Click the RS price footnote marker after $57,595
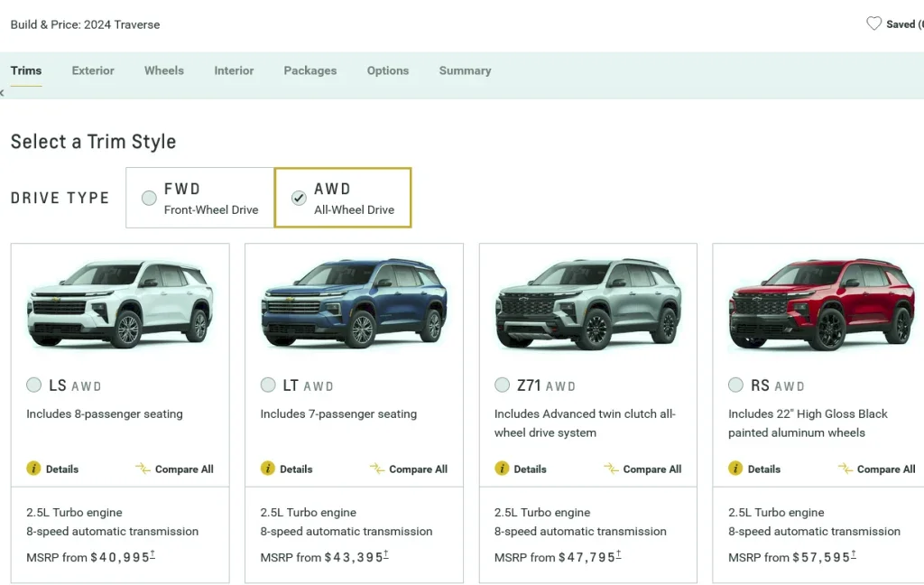924x585 pixels. coord(853,553)
